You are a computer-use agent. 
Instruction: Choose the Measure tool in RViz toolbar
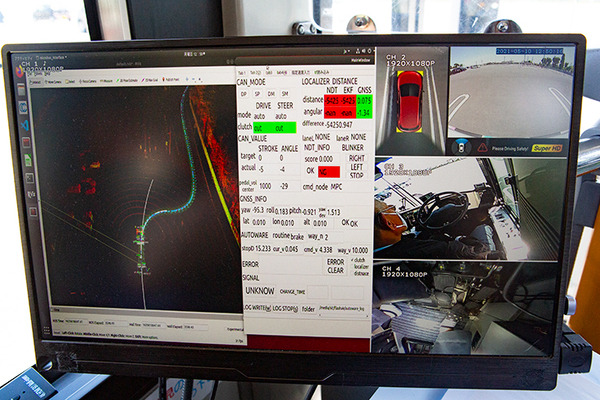108,78
